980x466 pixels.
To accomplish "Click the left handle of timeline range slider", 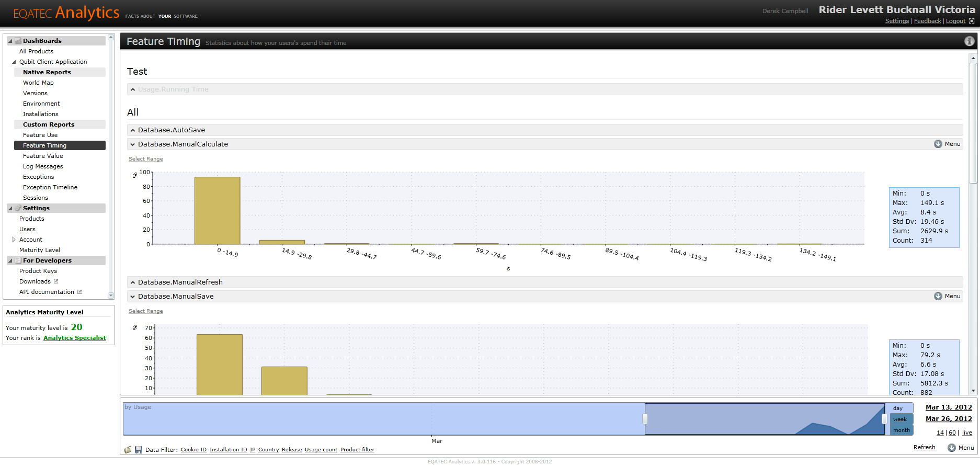I will click(x=645, y=419).
